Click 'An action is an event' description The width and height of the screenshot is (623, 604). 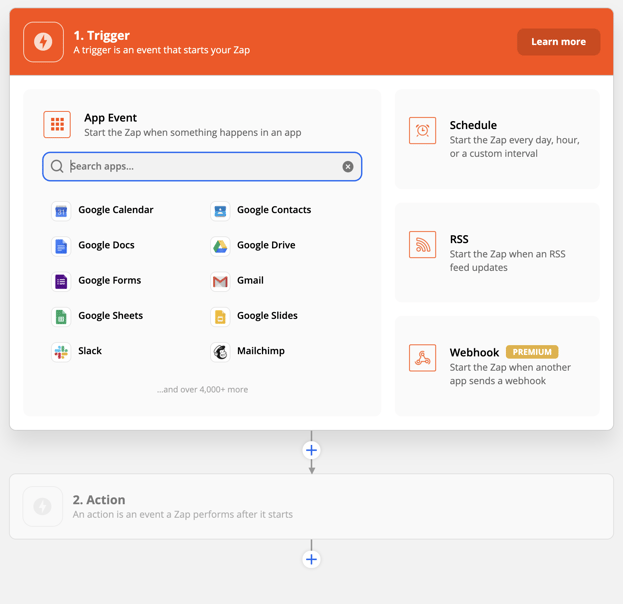pyautogui.click(x=183, y=515)
